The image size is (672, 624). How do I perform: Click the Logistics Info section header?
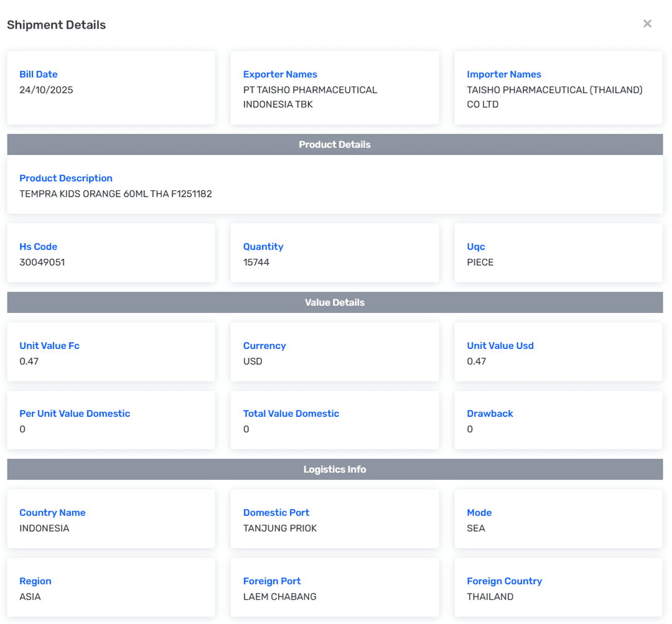tap(335, 469)
